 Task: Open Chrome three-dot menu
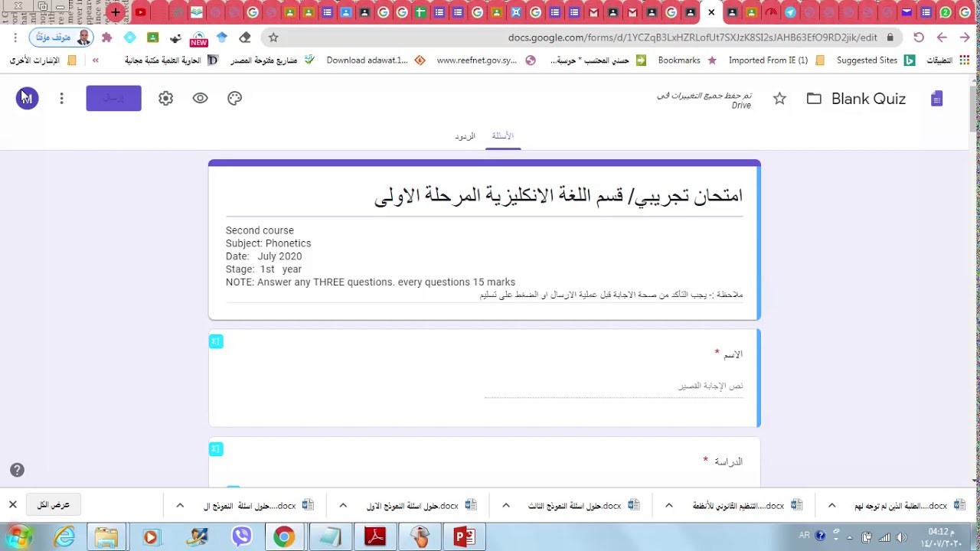(x=15, y=37)
